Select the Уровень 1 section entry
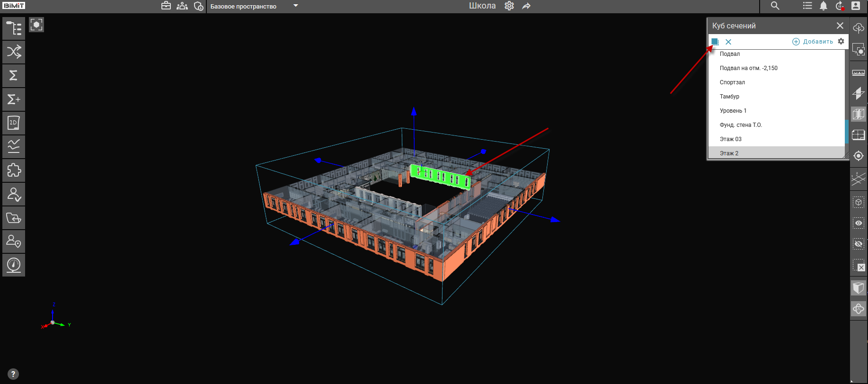Screen dimensions: 868x384 click(x=733, y=111)
